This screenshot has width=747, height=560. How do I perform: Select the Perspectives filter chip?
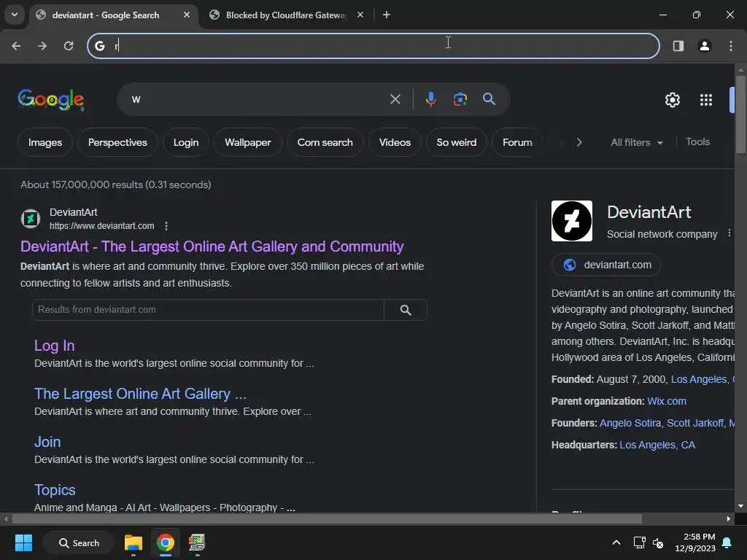click(117, 142)
